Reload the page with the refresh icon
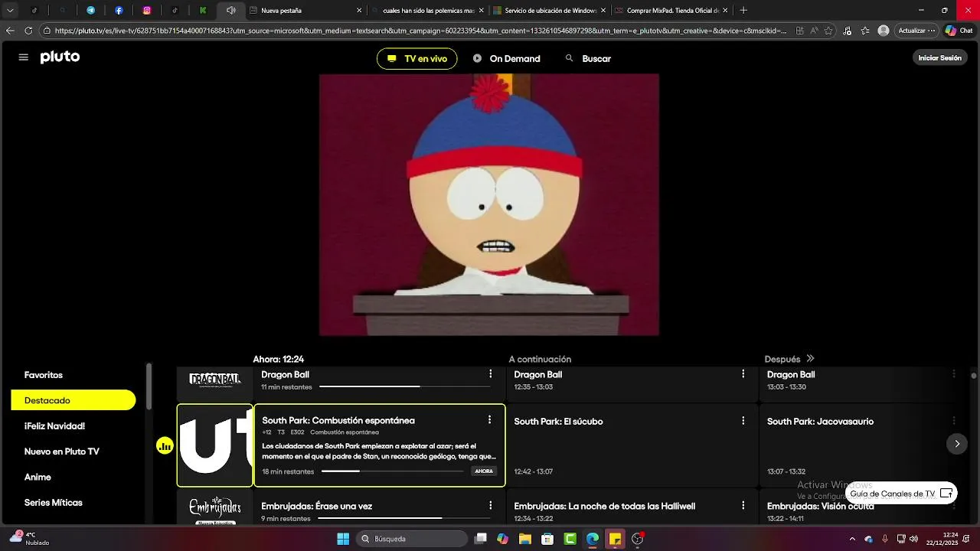Viewport: 980px width, 551px height. (28, 31)
